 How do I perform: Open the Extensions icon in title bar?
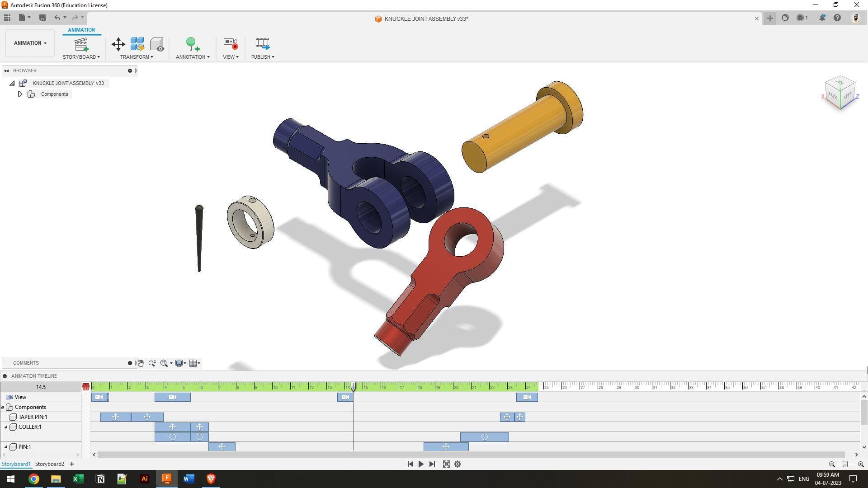pyautogui.click(x=785, y=18)
